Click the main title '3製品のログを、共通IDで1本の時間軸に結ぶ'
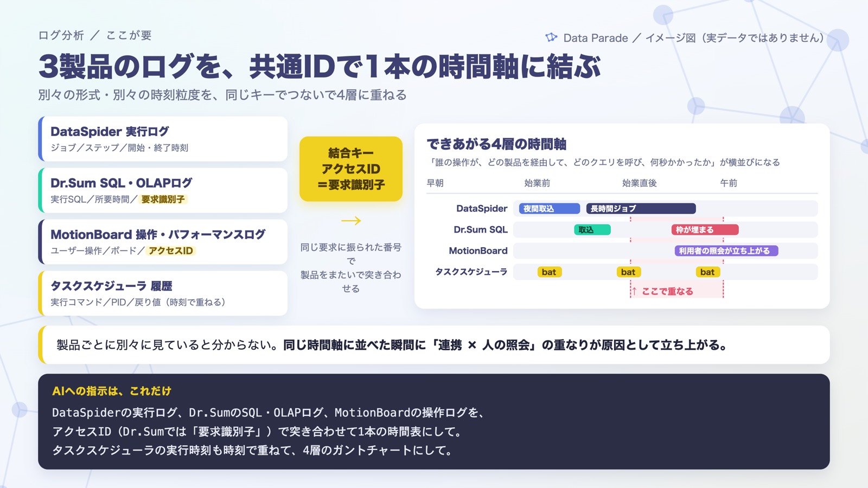 (320, 66)
